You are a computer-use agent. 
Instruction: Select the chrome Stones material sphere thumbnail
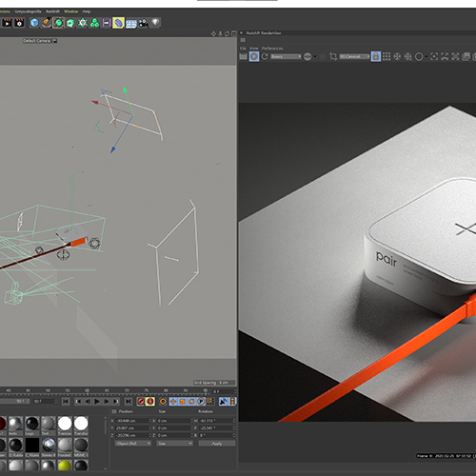click(x=49, y=445)
